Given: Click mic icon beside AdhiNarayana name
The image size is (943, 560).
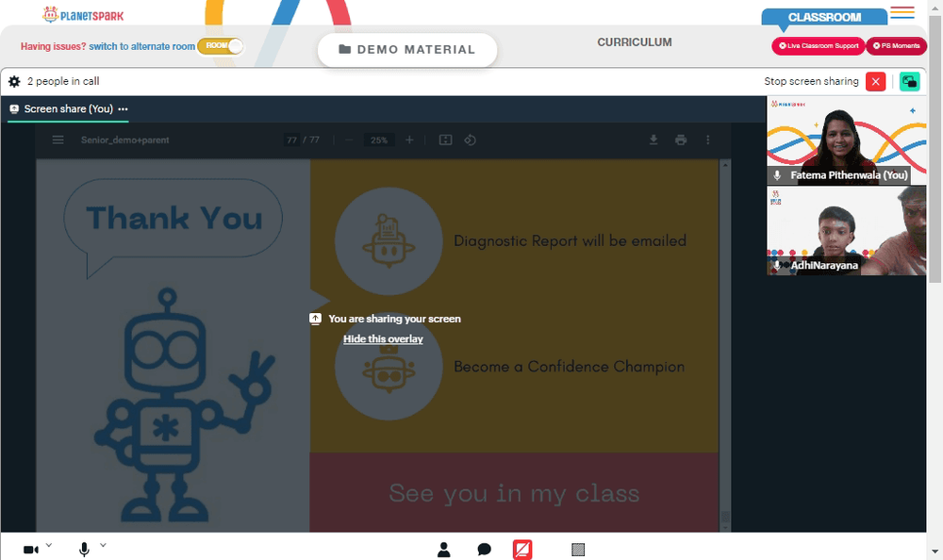Looking at the screenshot, I should click(777, 265).
